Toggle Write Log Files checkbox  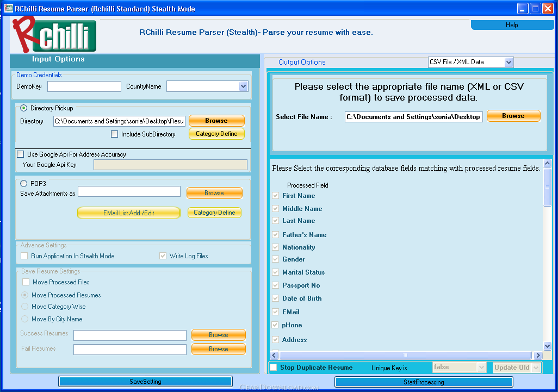[163, 256]
